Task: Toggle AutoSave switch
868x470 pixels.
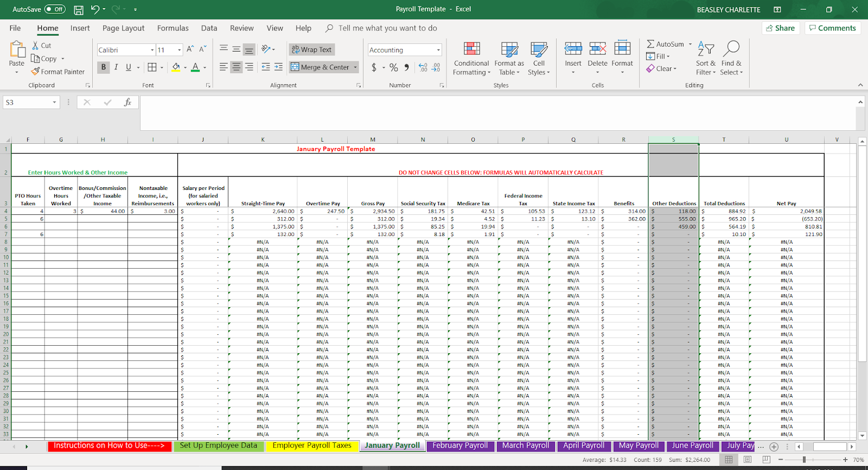Action: pos(55,9)
